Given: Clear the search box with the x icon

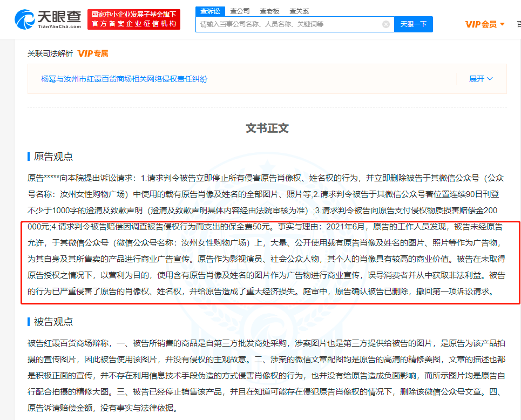Looking at the screenshot, I should point(386,24).
